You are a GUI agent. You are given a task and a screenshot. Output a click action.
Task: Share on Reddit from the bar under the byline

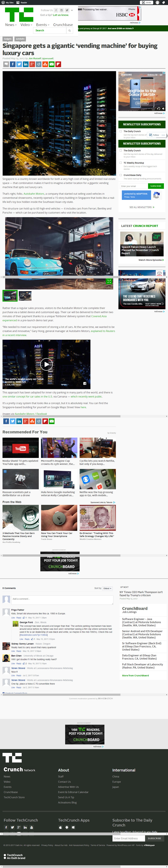pyautogui.click(x=39, y=64)
